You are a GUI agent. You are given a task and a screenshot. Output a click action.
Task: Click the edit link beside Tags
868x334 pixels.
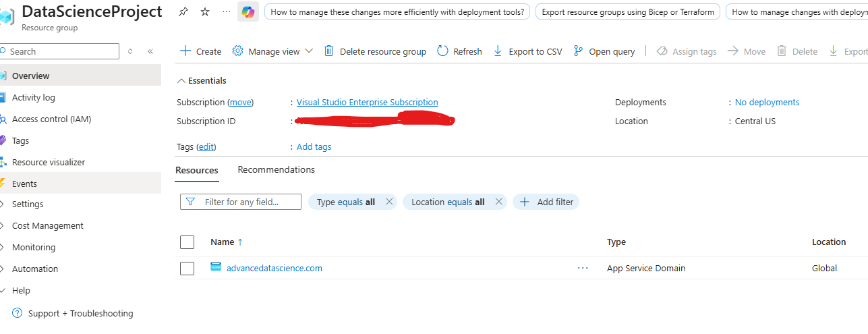[x=206, y=146]
